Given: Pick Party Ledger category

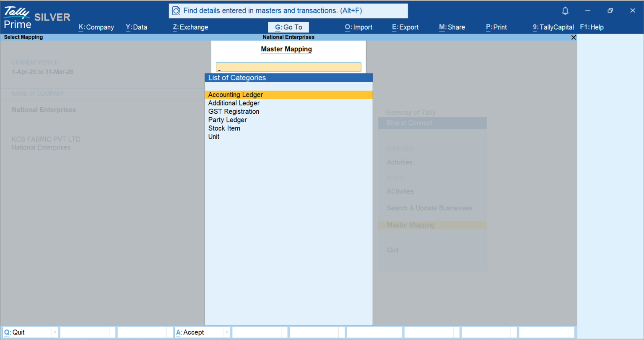Looking at the screenshot, I should click(x=289, y=120).
